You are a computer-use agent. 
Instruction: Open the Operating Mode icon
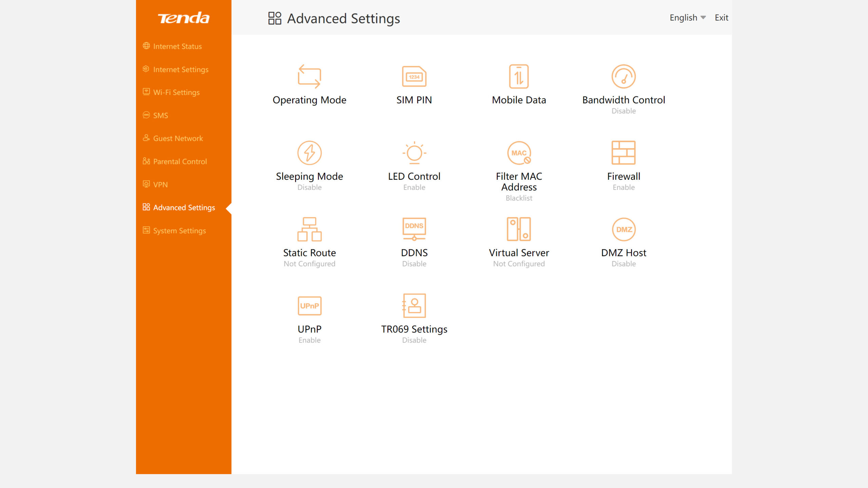[x=309, y=77]
